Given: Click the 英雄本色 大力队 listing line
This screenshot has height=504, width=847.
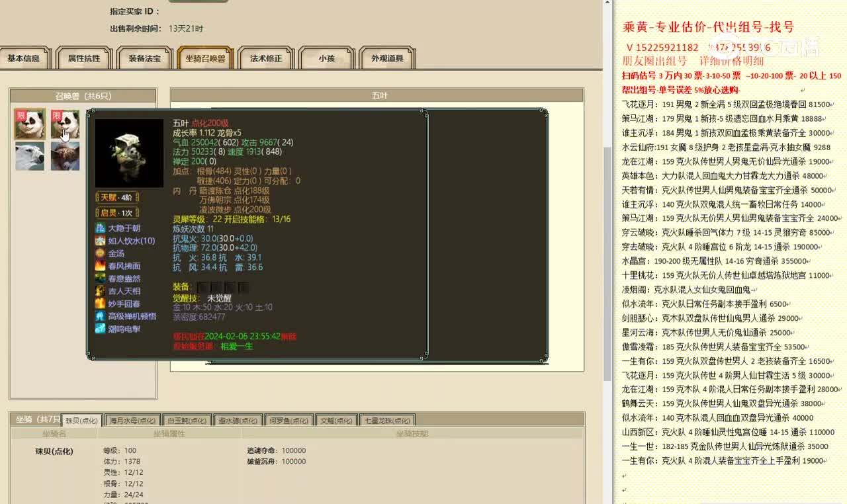Looking at the screenshot, I should 723,176.
